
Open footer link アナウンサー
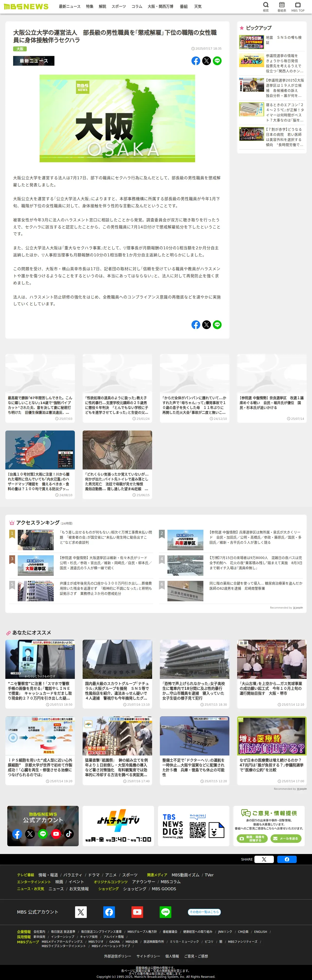144,882
